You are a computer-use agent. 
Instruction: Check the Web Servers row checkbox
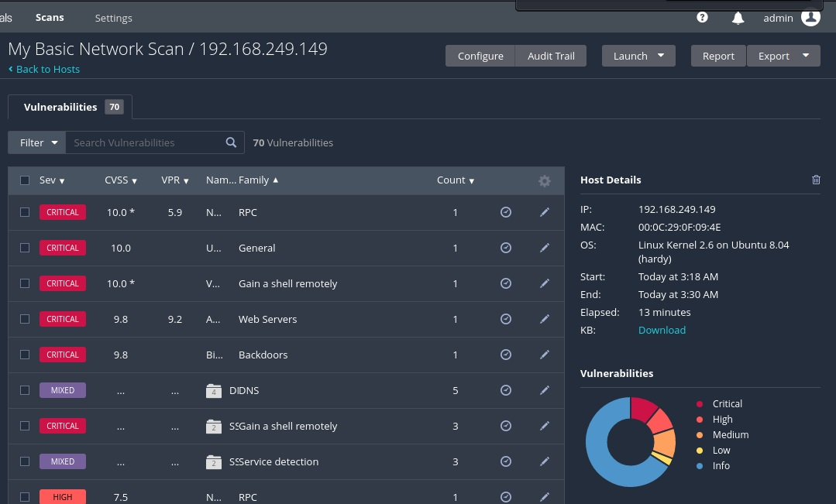pyautogui.click(x=25, y=319)
